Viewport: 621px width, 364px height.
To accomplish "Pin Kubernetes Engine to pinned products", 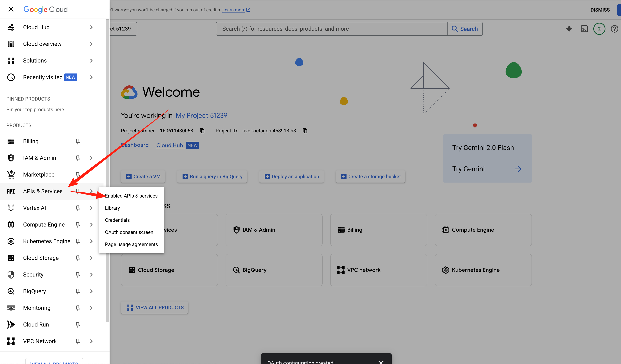I will pyautogui.click(x=78, y=241).
